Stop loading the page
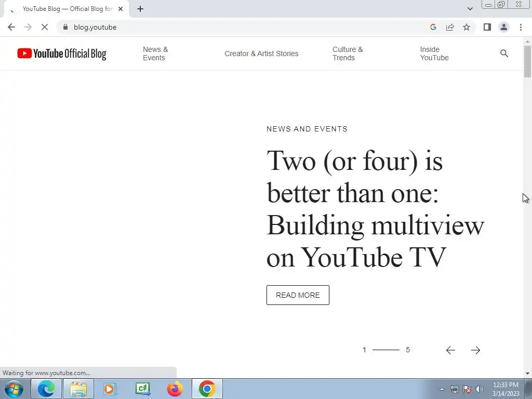The image size is (532, 399). [45, 27]
